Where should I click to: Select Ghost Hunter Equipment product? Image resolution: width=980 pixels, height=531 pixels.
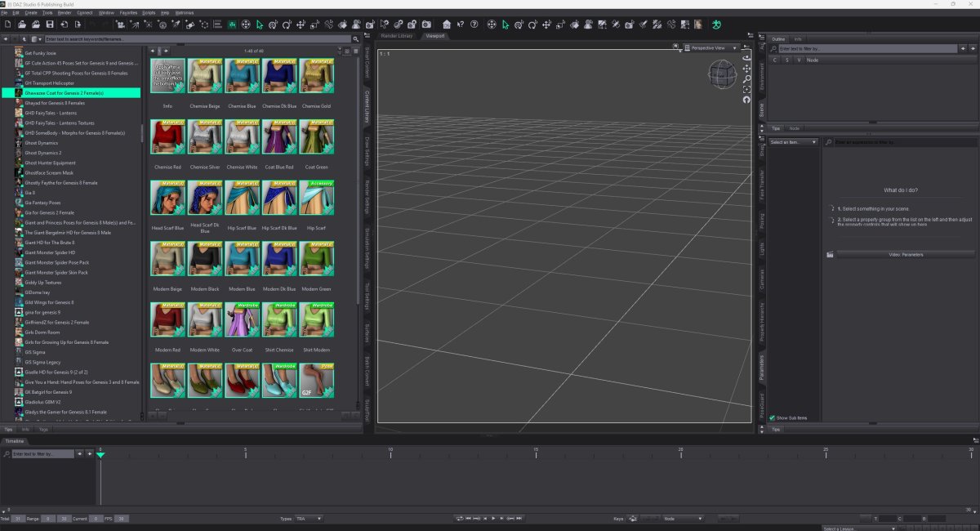pyautogui.click(x=50, y=163)
